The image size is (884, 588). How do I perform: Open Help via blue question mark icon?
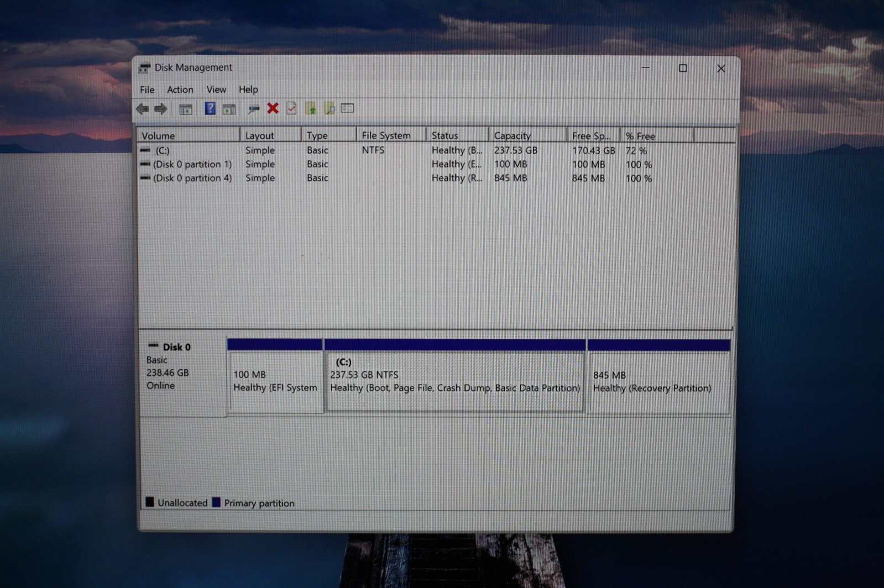coord(210,108)
